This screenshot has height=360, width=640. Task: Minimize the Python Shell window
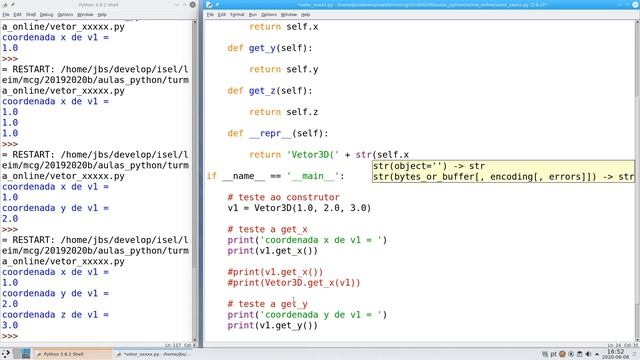click(177, 4)
